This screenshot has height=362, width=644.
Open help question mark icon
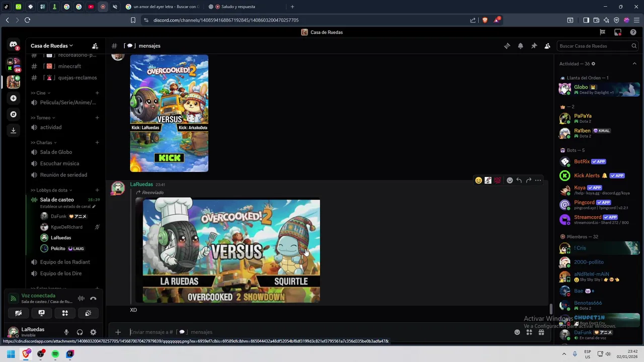(633, 32)
